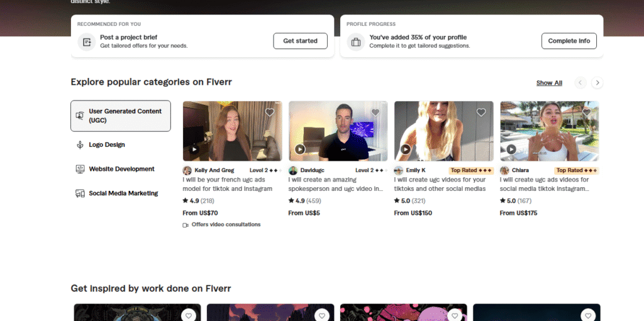Open ugc ads videos gig title by Chiara
Screen dimensions: 644x321
click(x=545, y=184)
